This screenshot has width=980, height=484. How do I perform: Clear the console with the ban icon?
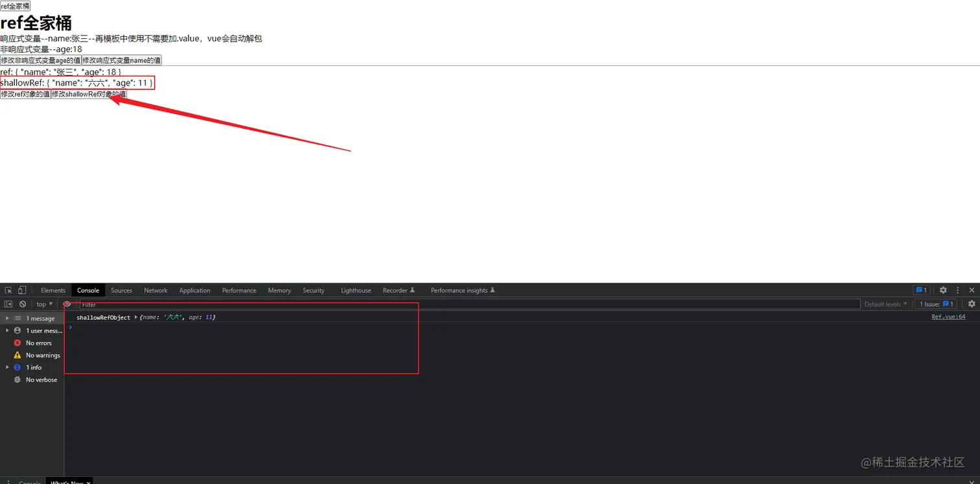click(23, 304)
